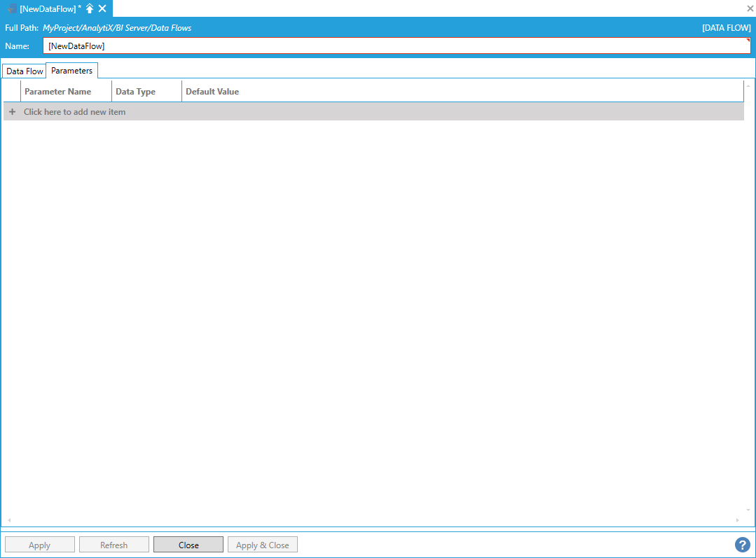
Task: Click 'Click here to add new item' row
Action: (x=75, y=112)
